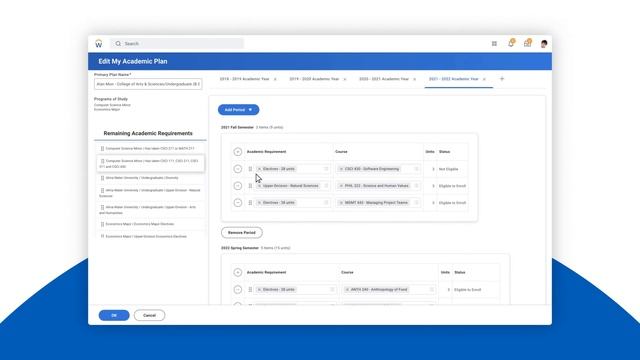The width and height of the screenshot is (640, 360).
Task: Grab drag handle of CSCI 430 row
Action: tap(250, 169)
